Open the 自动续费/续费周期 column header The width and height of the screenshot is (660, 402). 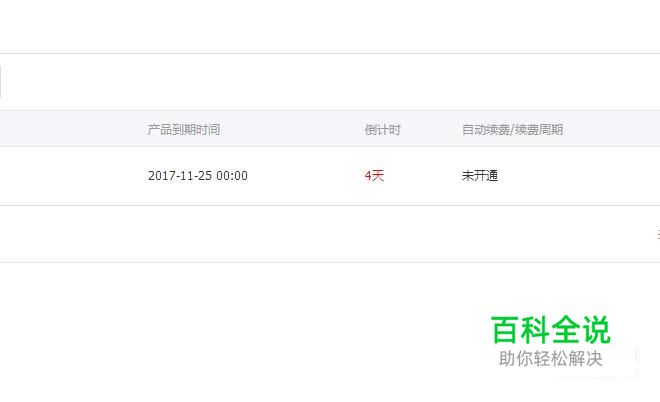pyautogui.click(x=512, y=129)
